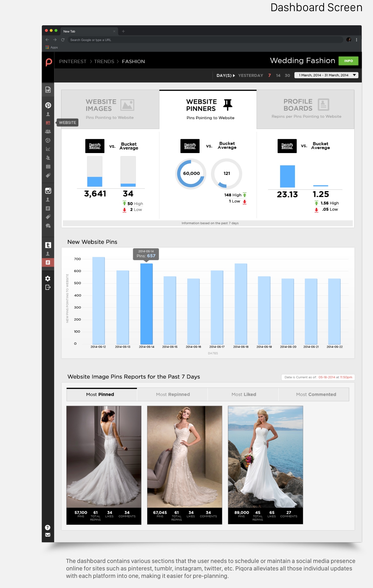
Task: Click the logout icon in sidebar
Action: coord(48,287)
